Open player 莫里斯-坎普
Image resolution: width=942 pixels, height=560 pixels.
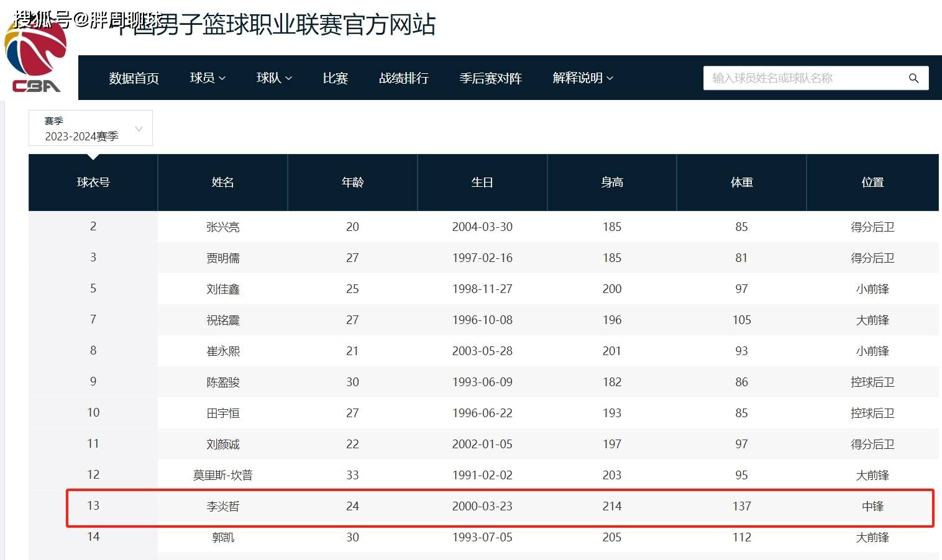point(223,476)
